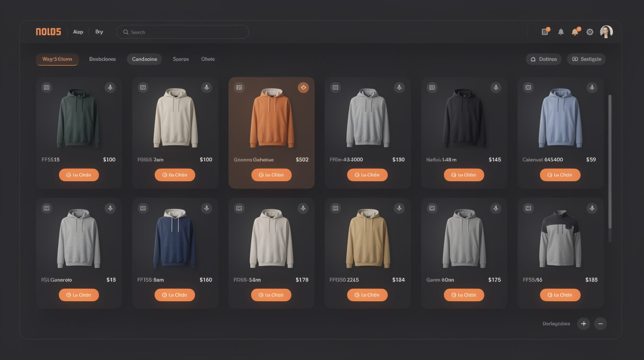Click the orange button under the $188 two-tone jacket
Screen dimensions: 644x360
coord(560,295)
